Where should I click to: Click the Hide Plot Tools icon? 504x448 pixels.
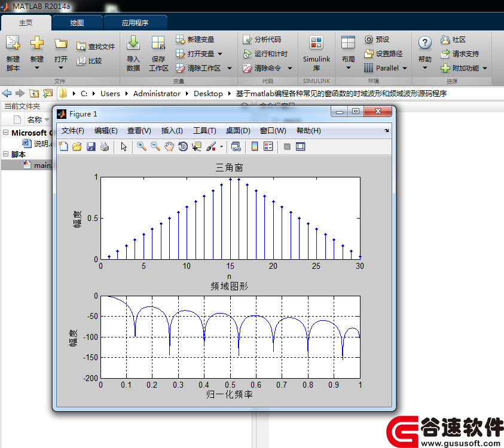tap(287, 147)
